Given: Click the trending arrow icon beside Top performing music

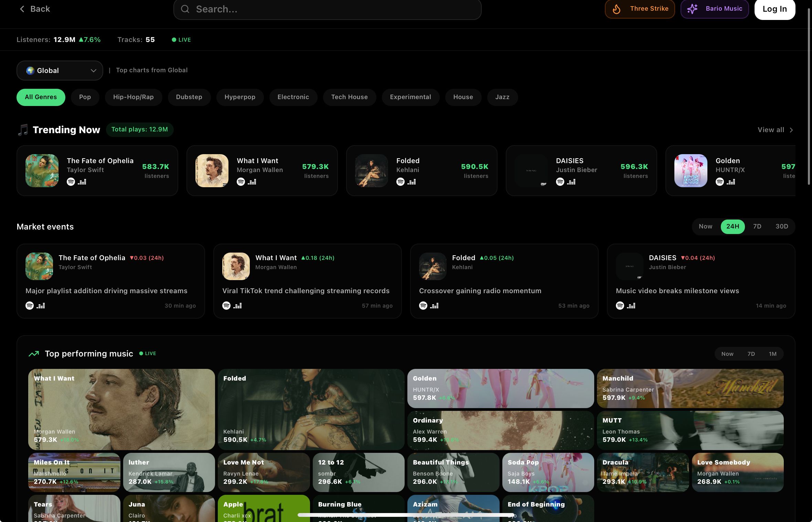Looking at the screenshot, I should [x=34, y=354].
